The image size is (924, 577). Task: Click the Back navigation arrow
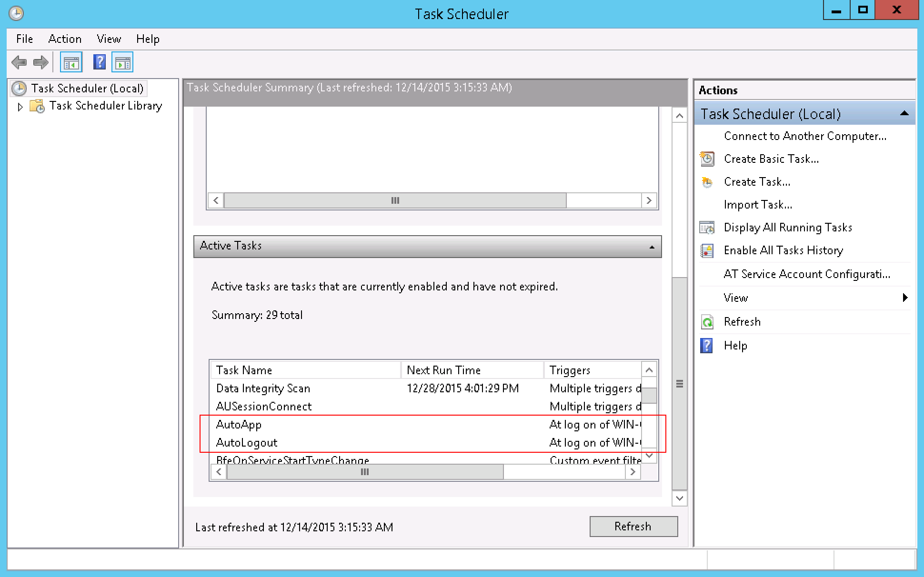click(x=20, y=62)
